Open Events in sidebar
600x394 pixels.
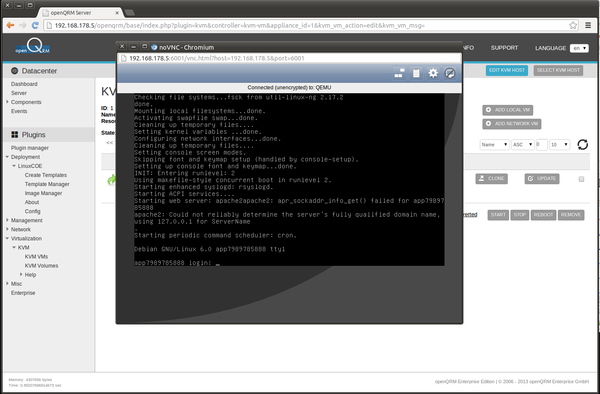pyautogui.click(x=19, y=111)
